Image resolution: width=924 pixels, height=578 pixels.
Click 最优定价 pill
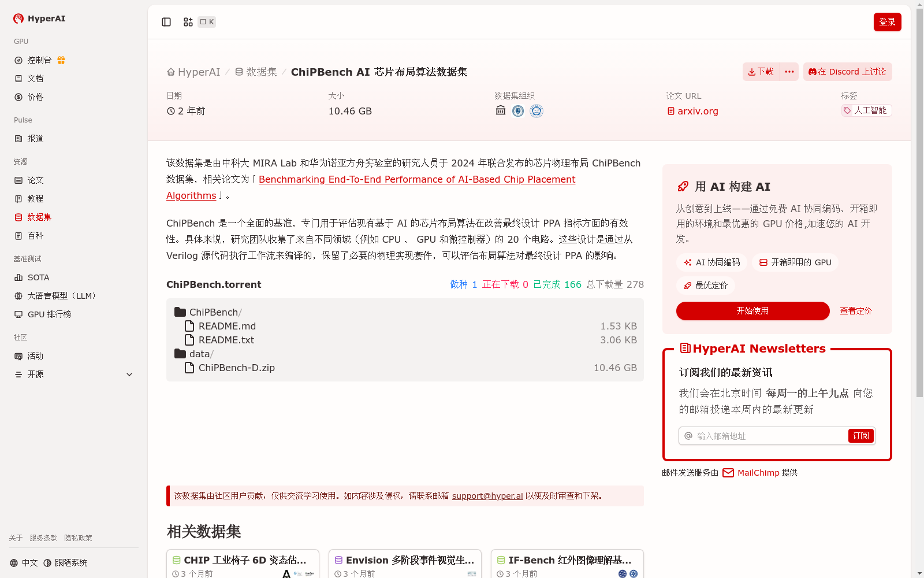click(705, 286)
